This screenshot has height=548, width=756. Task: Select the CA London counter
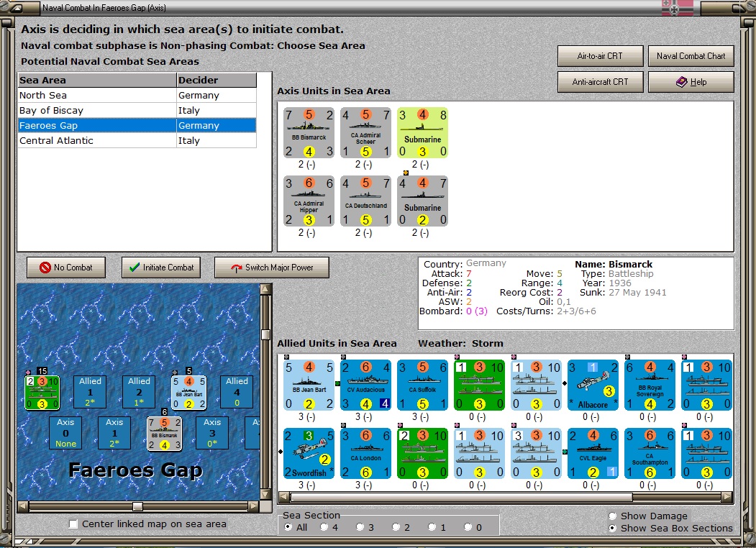click(x=365, y=454)
